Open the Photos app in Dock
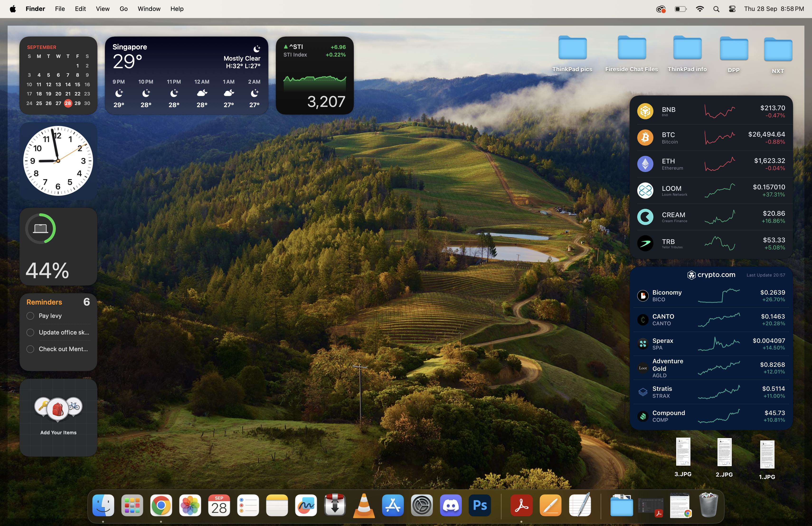The image size is (812, 526). [190, 505]
